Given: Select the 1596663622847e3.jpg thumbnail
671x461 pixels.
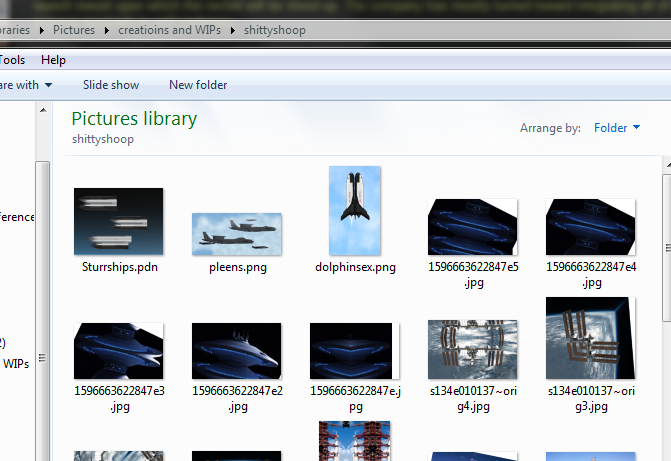Looking at the screenshot, I should (x=118, y=351).
